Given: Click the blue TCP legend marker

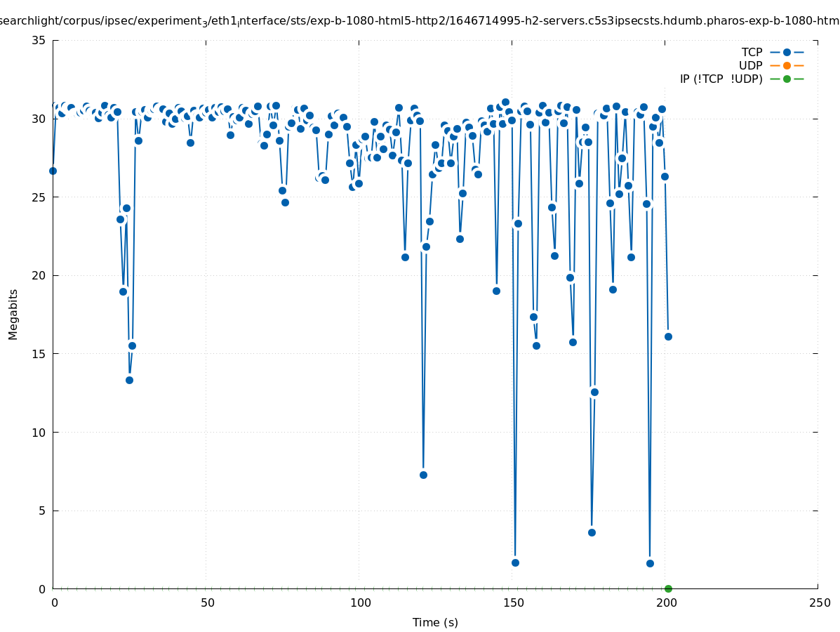Looking at the screenshot, I should click(x=787, y=52).
